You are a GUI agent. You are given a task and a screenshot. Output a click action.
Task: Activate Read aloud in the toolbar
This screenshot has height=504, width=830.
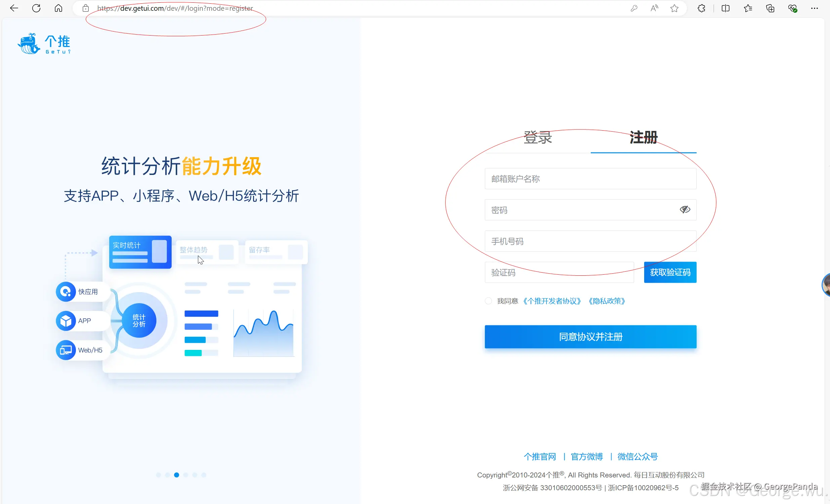point(654,8)
